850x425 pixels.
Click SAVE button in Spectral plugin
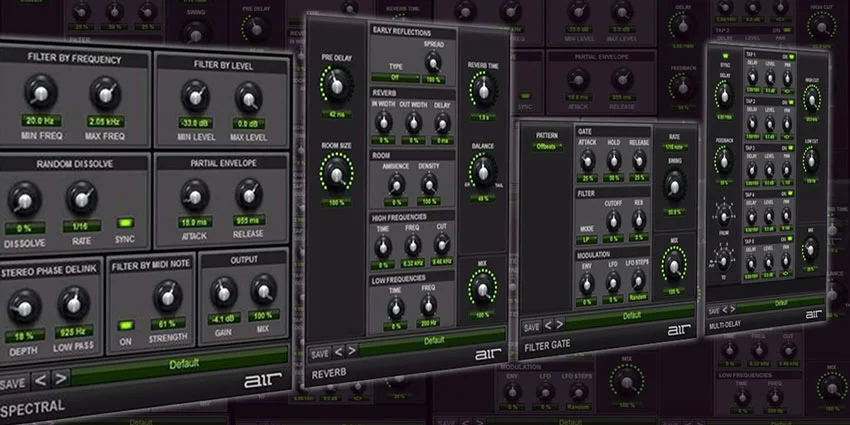click(13, 384)
